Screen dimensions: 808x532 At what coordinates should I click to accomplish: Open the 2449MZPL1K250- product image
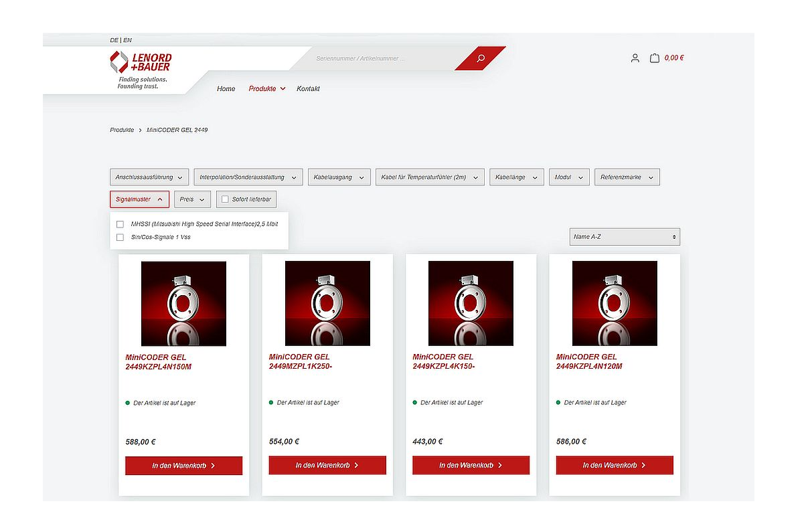click(x=327, y=303)
